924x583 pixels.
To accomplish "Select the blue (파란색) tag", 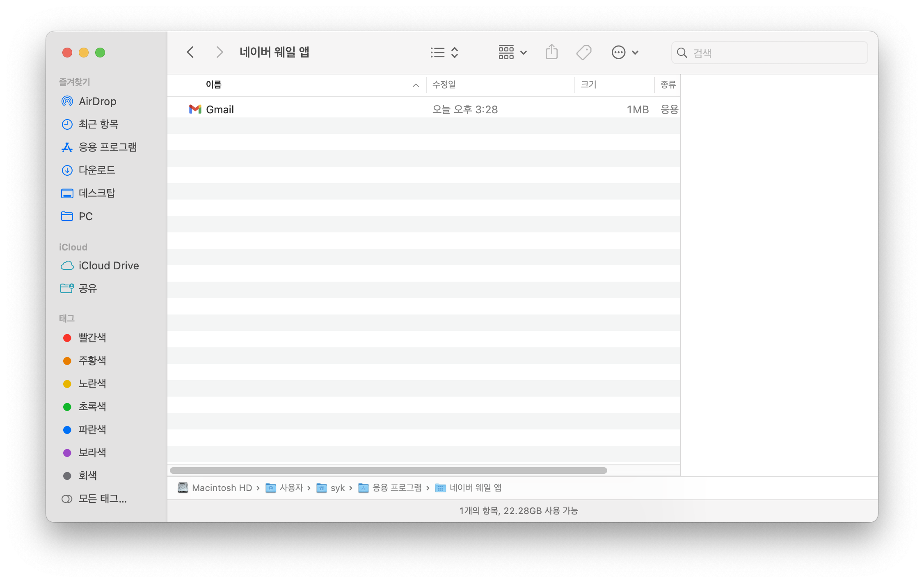I will click(92, 429).
